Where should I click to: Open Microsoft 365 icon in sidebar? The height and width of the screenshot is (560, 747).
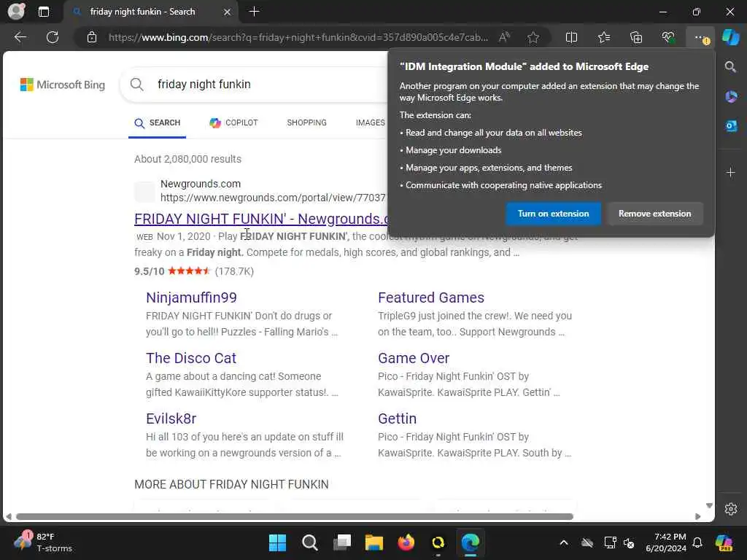[731, 97]
